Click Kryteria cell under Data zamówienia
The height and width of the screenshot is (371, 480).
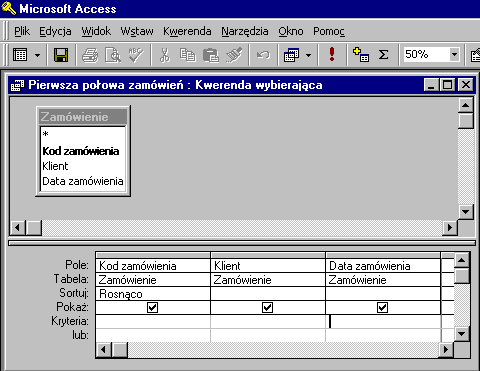pyautogui.click(x=383, y=322)
